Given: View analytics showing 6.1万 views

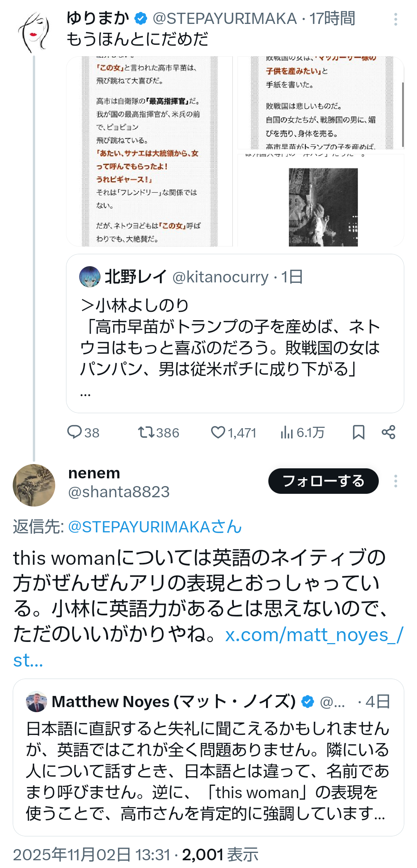Looking at the screenshot, I should [287, 432].
